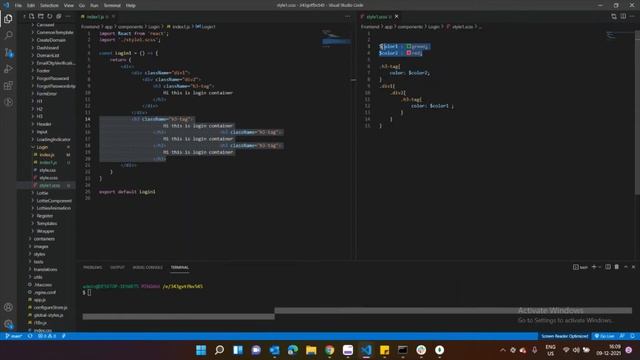
Task: Click the minimap in left editor
Action: 336,39
